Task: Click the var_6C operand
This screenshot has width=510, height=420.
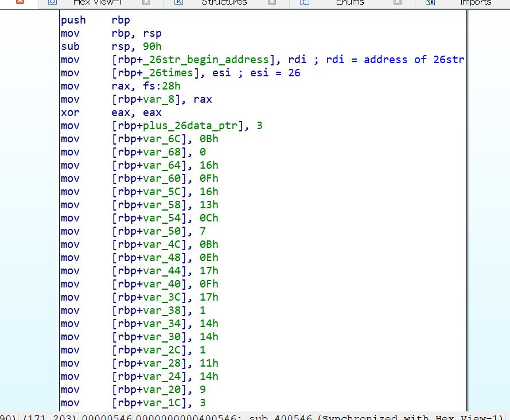Action: click(162, 139)
